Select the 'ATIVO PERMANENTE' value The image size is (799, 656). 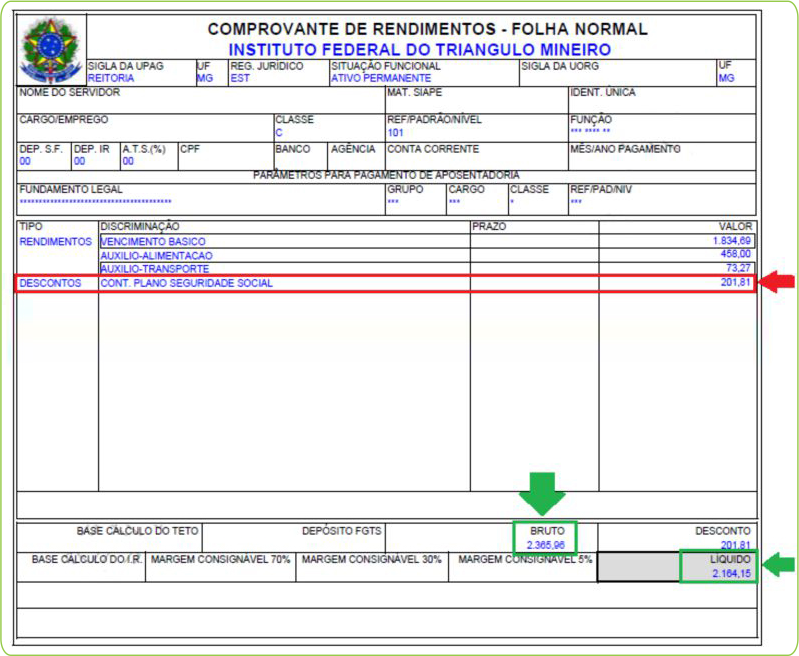[381, 78]
